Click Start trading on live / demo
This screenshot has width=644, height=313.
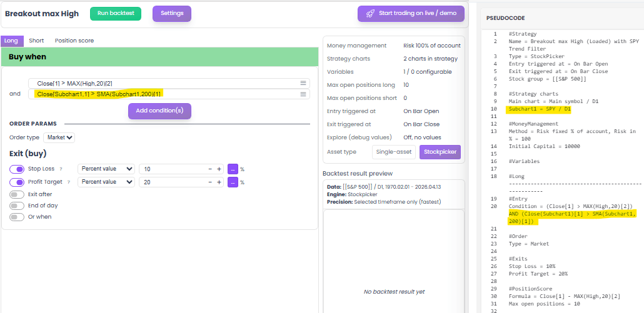411,13
